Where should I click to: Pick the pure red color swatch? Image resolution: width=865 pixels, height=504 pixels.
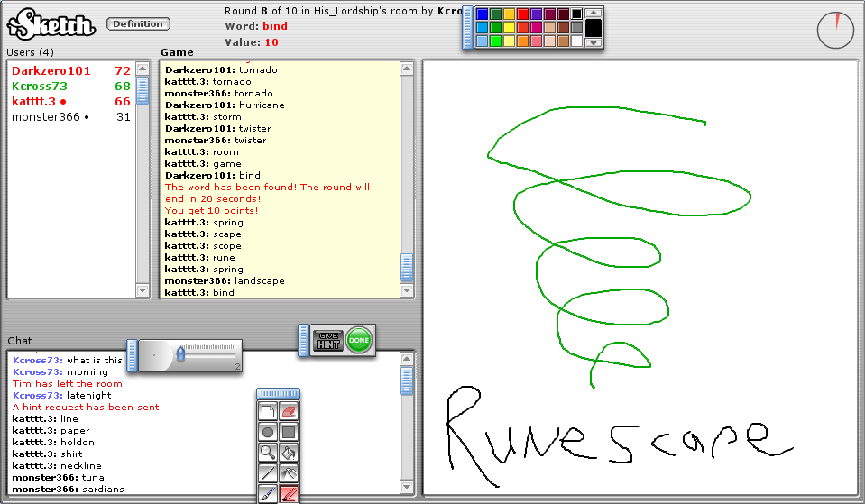tap(522, 14)
